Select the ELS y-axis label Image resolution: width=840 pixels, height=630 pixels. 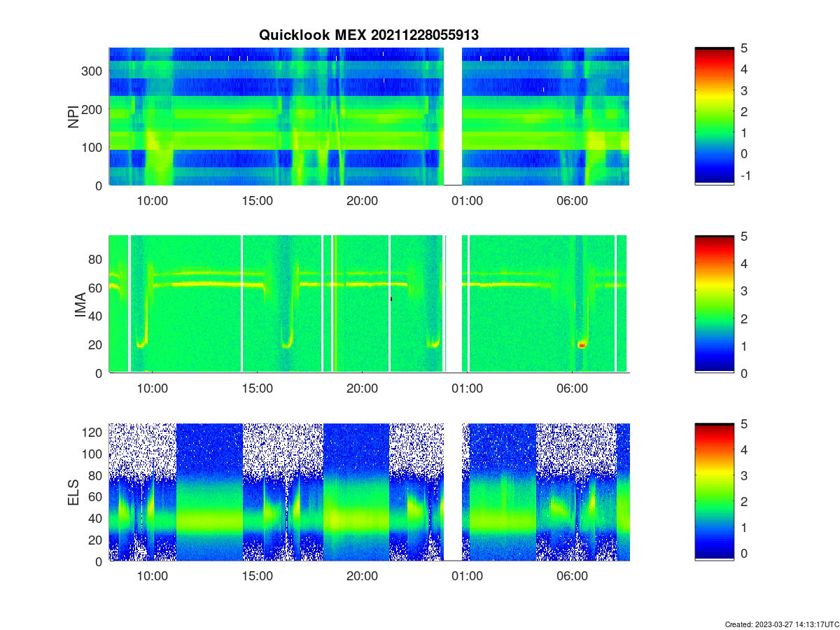pyautogui.click(x=73, y=492)
